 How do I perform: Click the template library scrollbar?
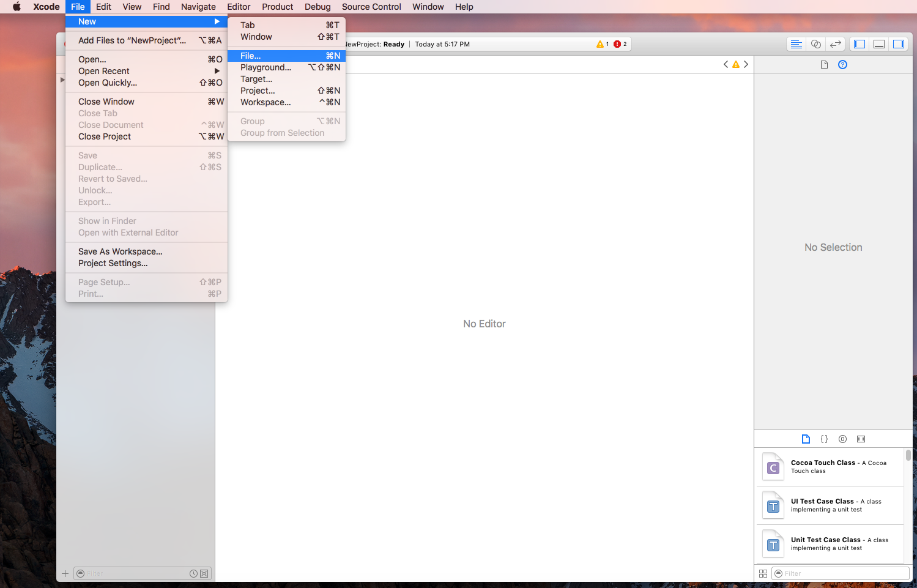click(x=908, y=455)
